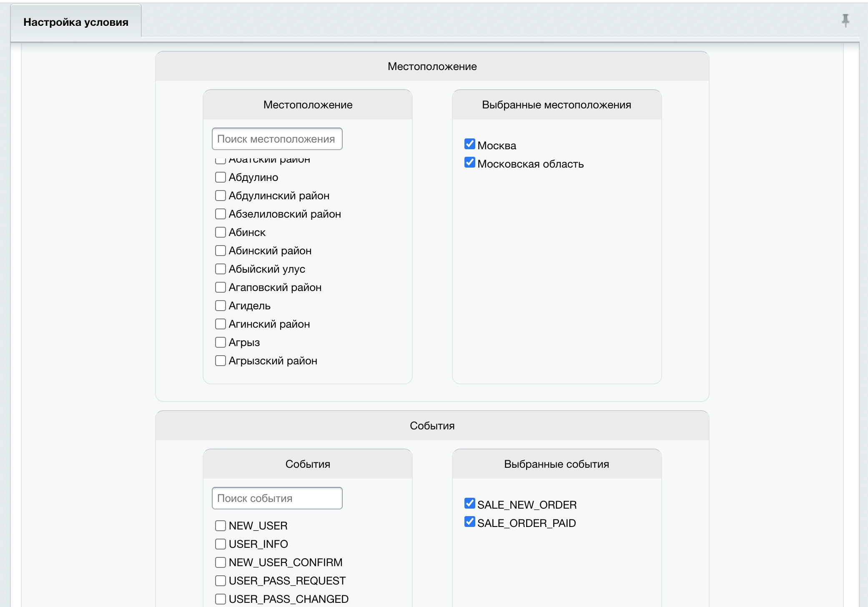Check the Абдулинский район checkbox

coord(221,196)
